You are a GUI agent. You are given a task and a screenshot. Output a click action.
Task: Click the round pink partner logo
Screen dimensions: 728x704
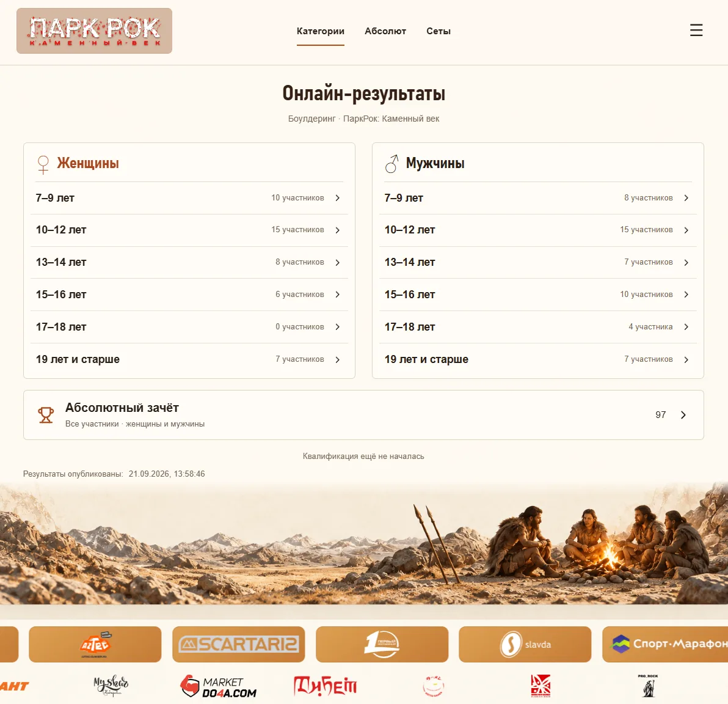[434, 686]
